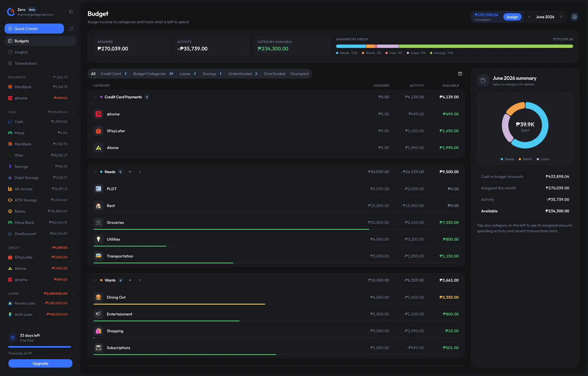
Task: Click the Rent house icon
Action: (98, 206)
